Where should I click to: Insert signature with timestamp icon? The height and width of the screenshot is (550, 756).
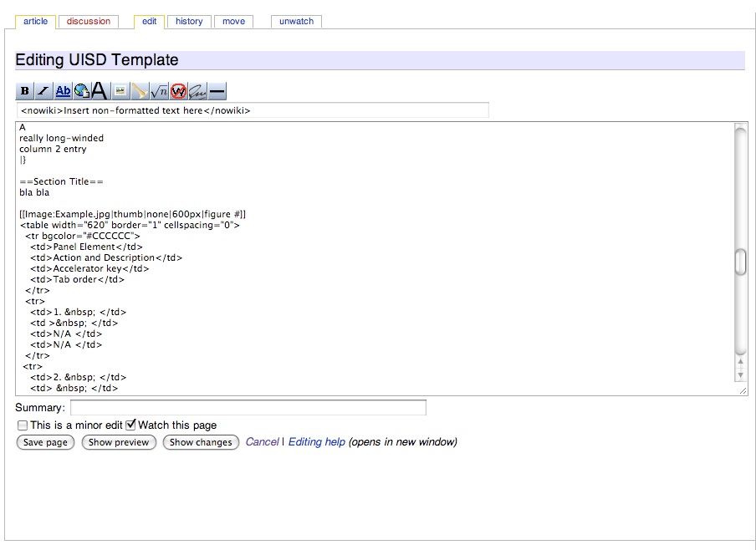(x=197, y=91)
